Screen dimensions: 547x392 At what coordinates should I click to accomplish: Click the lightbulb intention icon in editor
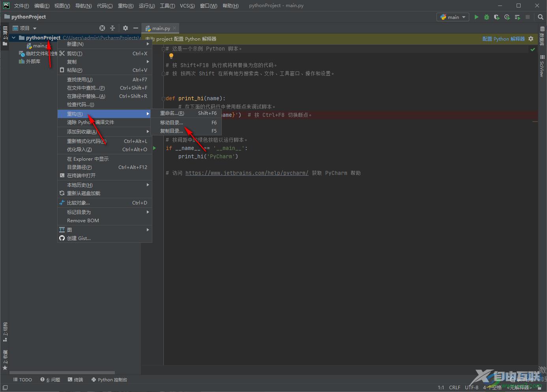pos(171,56)
